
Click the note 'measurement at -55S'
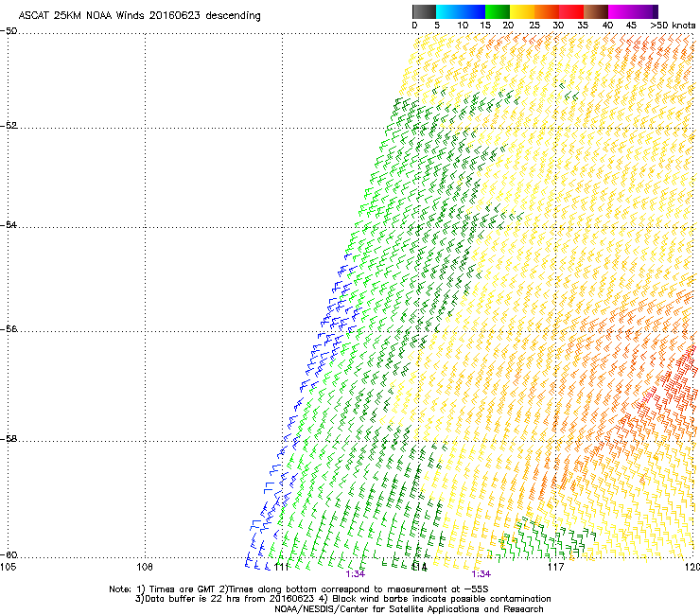(438, 589)
